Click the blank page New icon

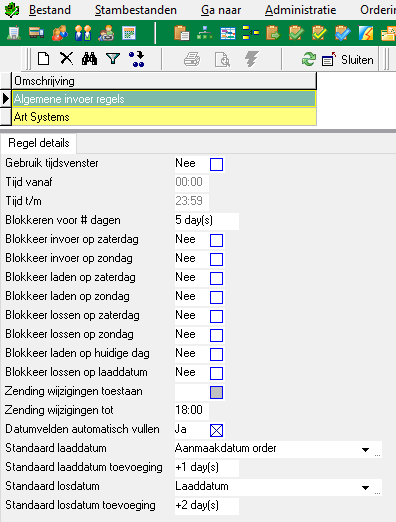[x=43, y=59]
